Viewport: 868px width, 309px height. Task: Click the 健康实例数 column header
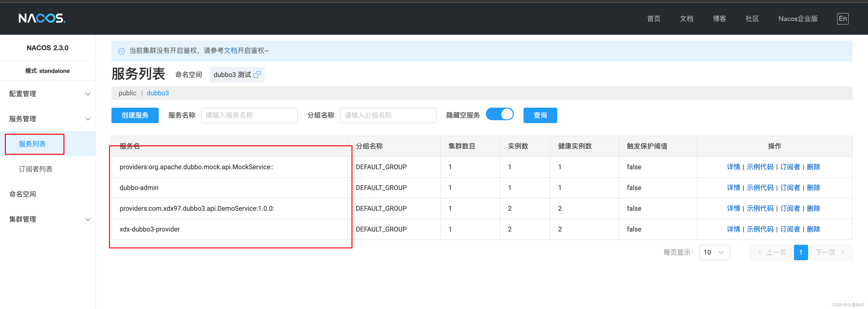click(575, 146)
